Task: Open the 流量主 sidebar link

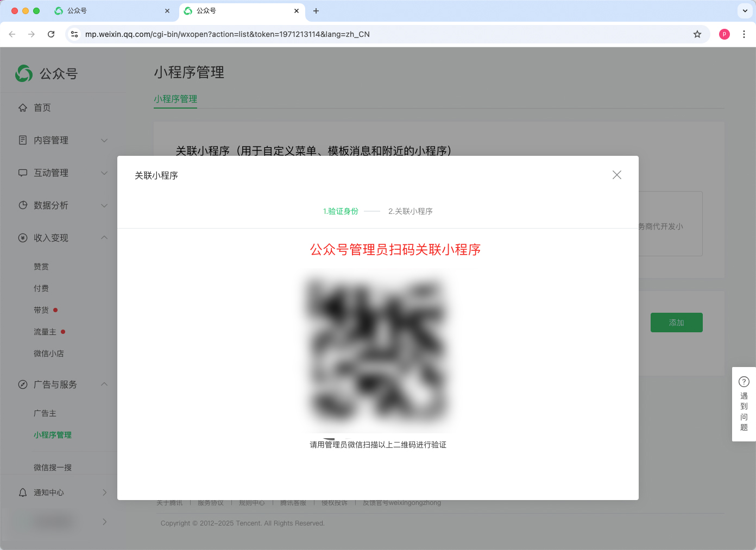Action: [x=45, y=332]
